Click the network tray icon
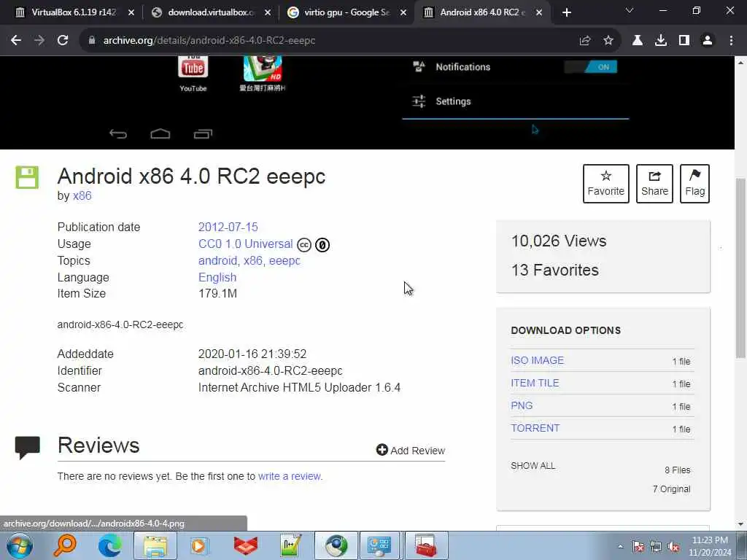747x560 pixels. [656, 547]
